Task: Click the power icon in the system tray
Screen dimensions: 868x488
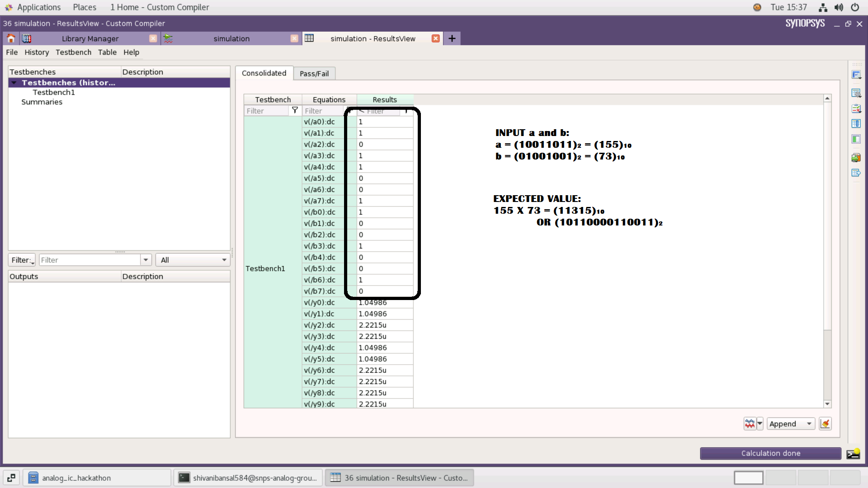Action: [x=855, y=7]
